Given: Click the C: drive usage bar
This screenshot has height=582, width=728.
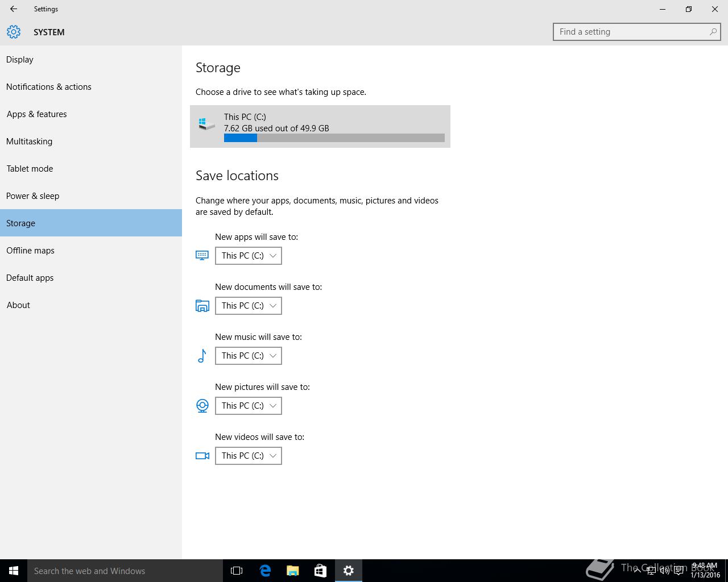Looking at the screenshot, I should 334,138.
